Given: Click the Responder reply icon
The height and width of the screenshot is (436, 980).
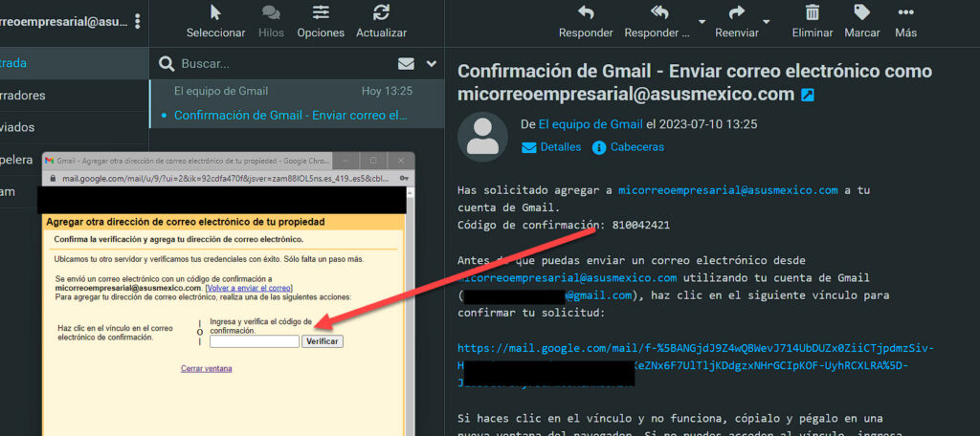Looking at the screenshot, I should (586, 13).
